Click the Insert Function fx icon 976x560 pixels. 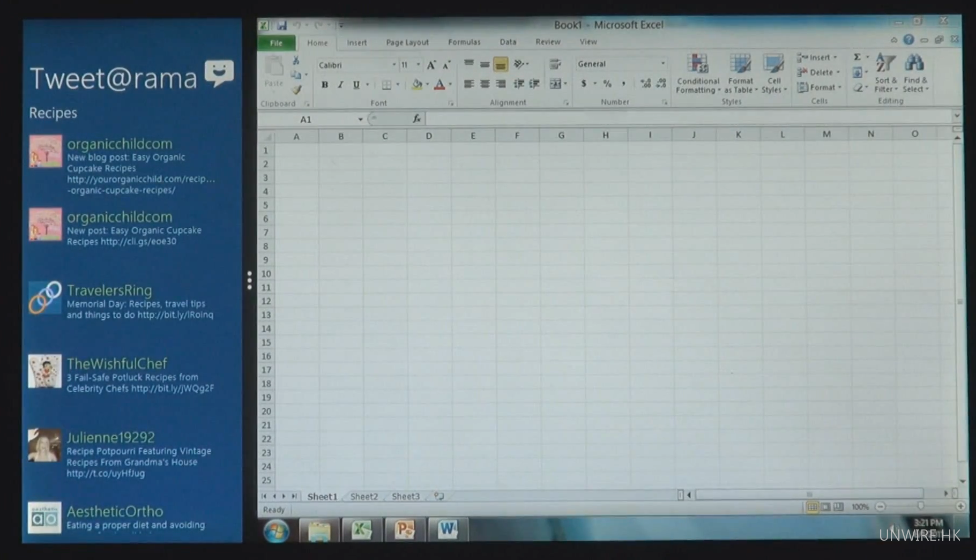pos(416,119)
